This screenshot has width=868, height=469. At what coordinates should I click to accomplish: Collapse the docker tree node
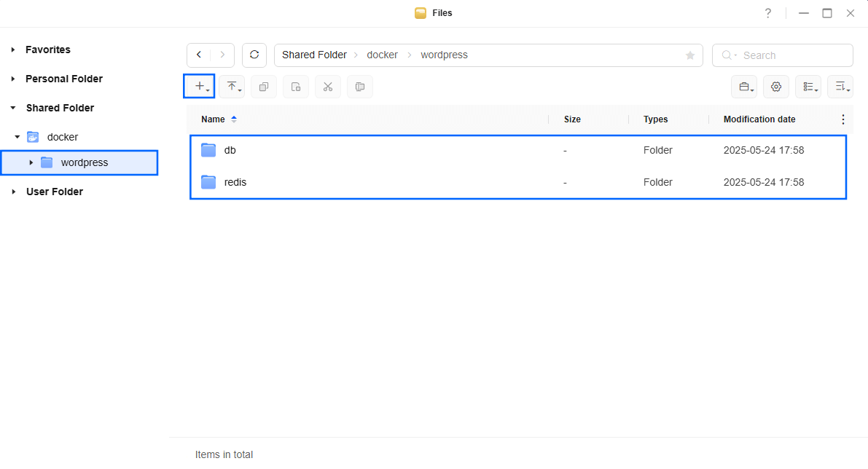(17, 137)
